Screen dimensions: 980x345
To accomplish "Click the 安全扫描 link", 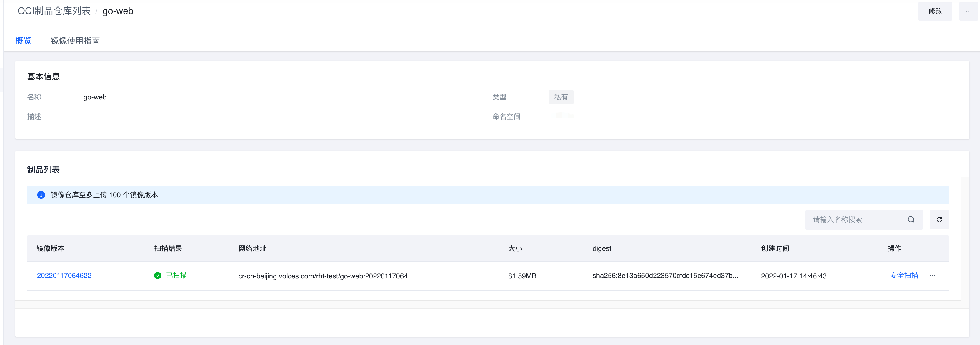I will tap(904, 276).
